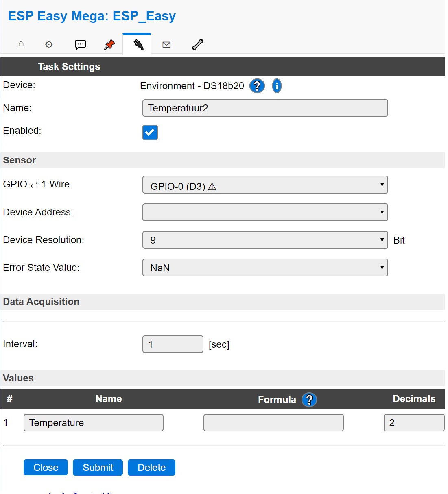This screenshot has width=448, height=494.
Task: Click the Device Resolution label
Action: pyautogui.click(x=44, y=240)
